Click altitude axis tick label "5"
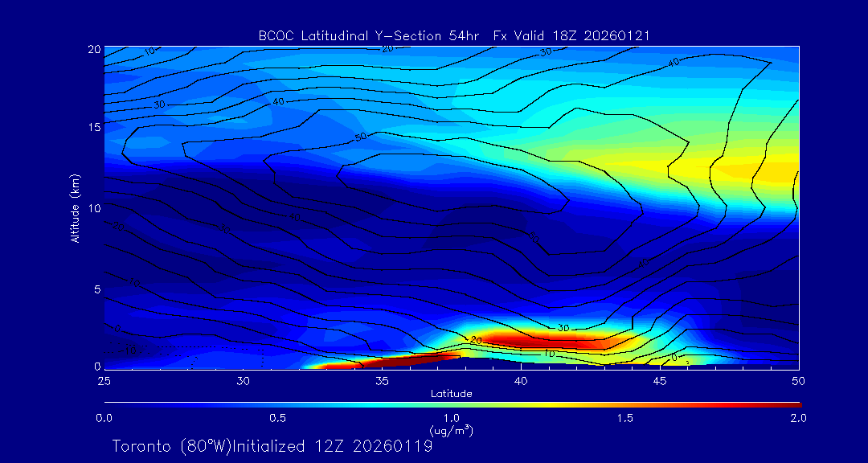The height and width of the screenshot is (463, 868). click(97, 289)
